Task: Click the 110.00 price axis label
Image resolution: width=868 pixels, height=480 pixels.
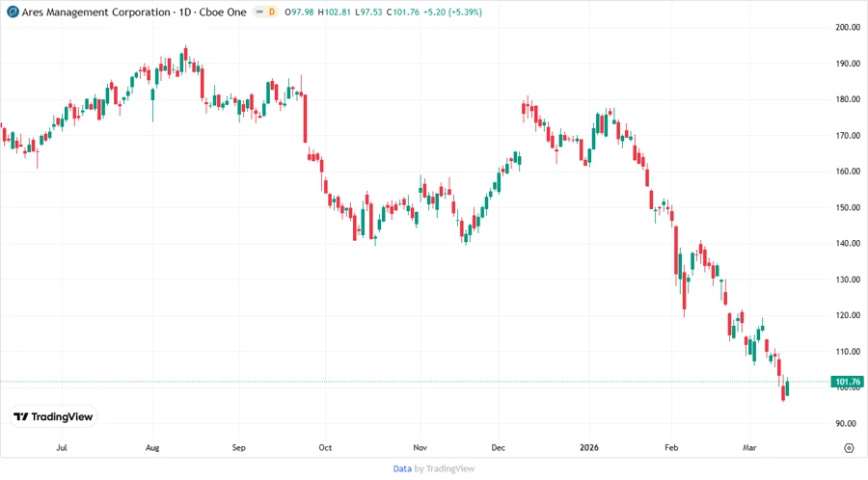Action: point(848,352)
